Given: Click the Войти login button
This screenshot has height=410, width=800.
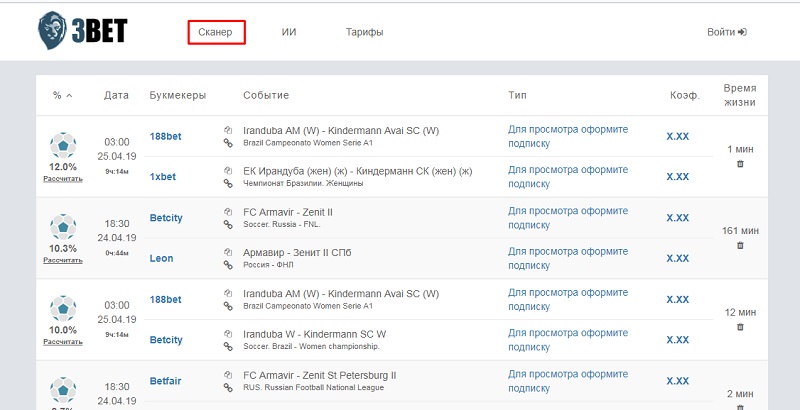Looking at the screenshot, I should pyautogui.click(x=726, y=32).
